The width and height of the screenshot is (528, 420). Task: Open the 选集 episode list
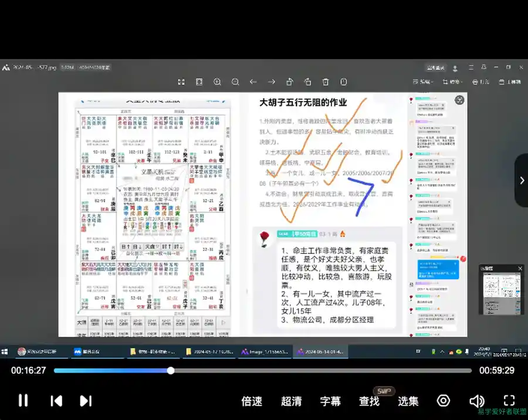[x=408, y=401]
